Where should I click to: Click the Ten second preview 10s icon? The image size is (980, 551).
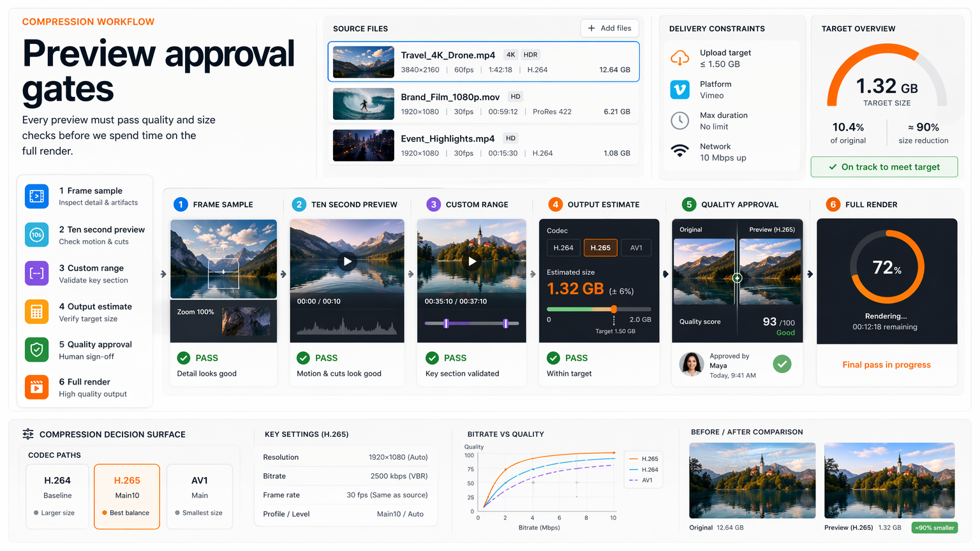point(36,235)
